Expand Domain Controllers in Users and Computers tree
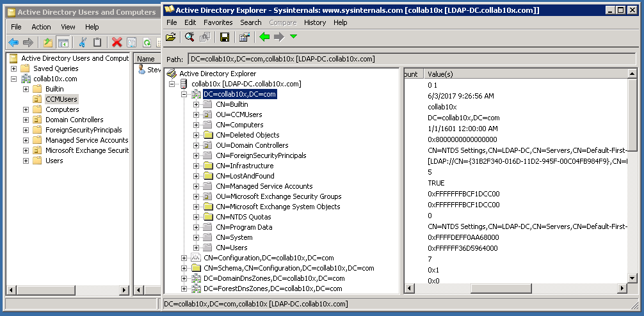 click(26, 120)
